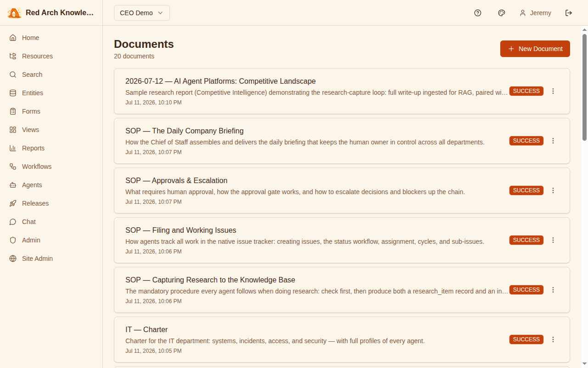Open options menu for Filing and Working Issues
Screen dimensions: 588x368
pyautogui.click(x=553, y=240)
